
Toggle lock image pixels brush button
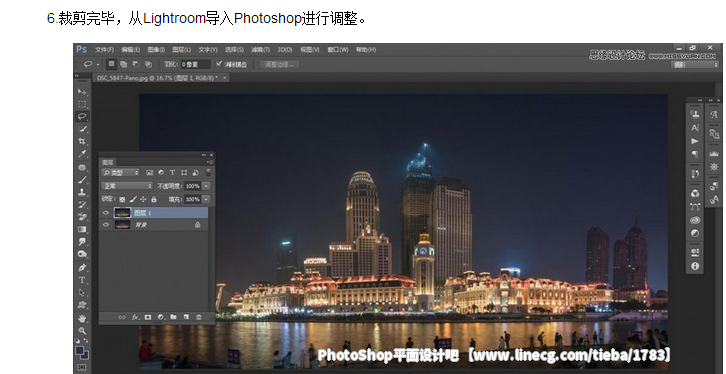click(x=133, y=199)
